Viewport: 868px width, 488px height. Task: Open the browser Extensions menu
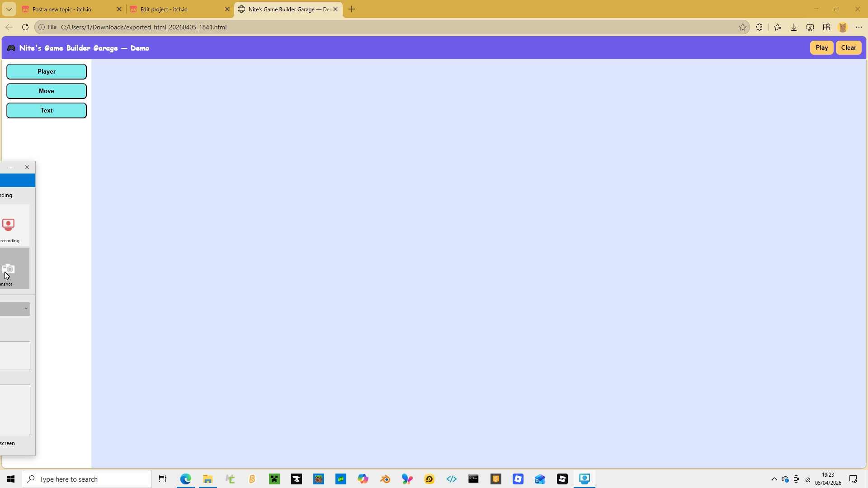(759, 27)
